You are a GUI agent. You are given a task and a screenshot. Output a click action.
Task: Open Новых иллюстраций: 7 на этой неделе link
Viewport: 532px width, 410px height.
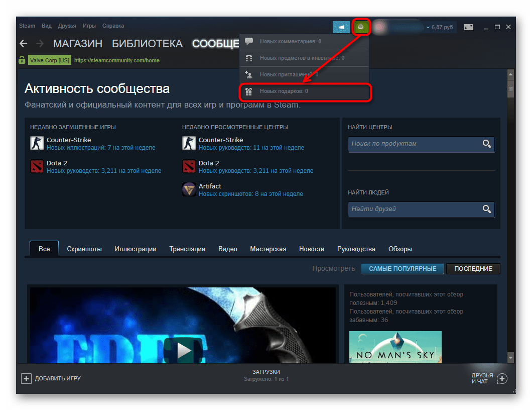coord(101,148)
